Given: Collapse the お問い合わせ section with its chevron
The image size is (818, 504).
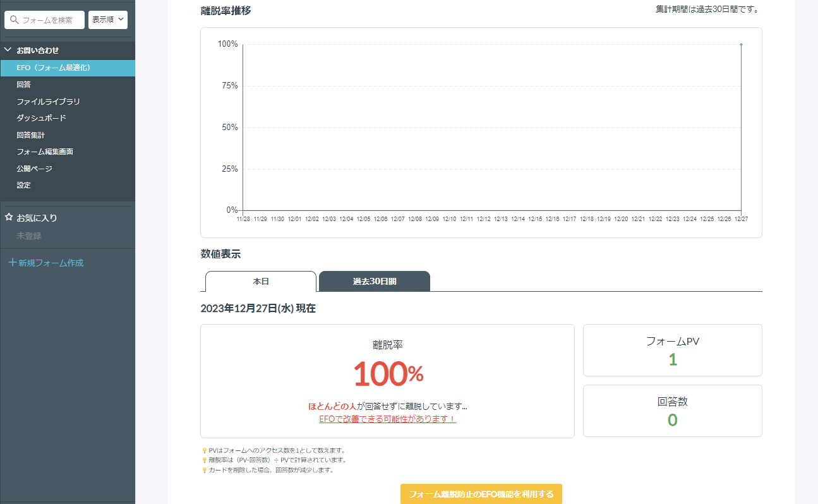Looking at the screenshot, I should coord(7,50).
